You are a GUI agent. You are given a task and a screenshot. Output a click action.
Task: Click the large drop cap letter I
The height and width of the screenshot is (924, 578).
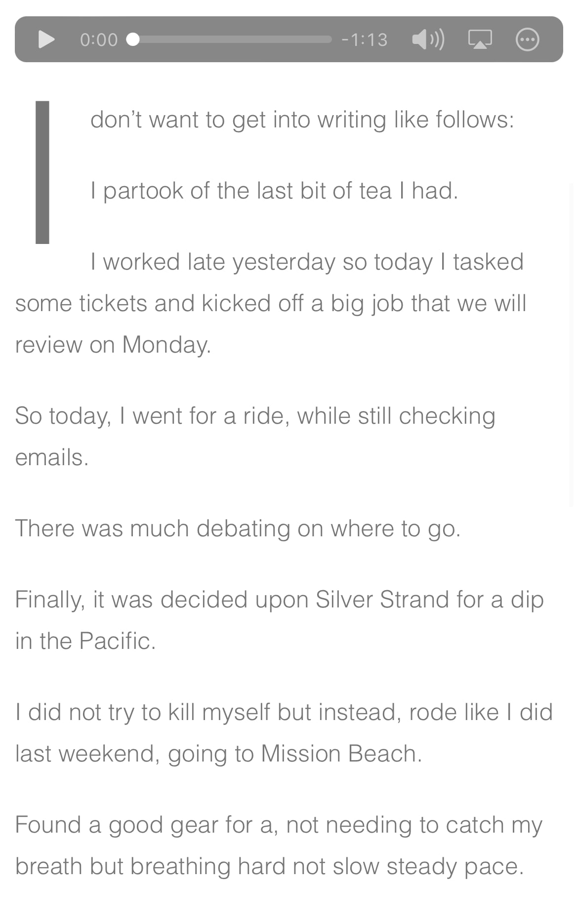tap(42, 172)
